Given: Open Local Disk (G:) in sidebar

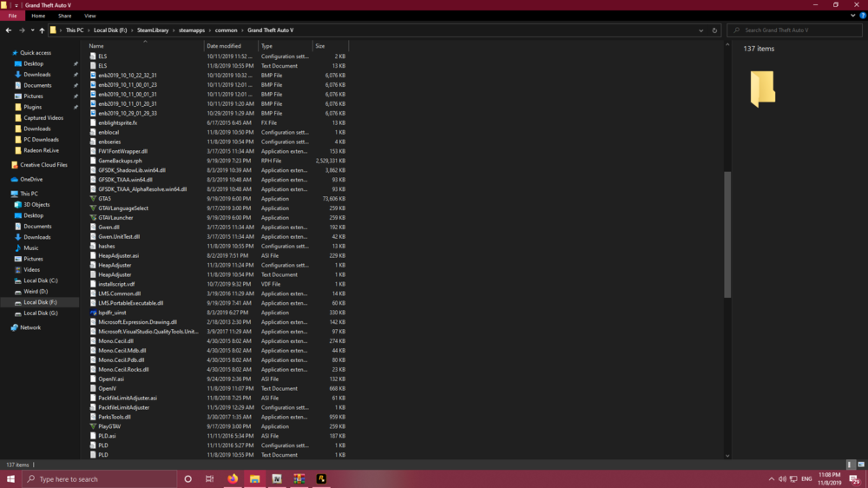Looking at the screenshot, I should 41,313.
